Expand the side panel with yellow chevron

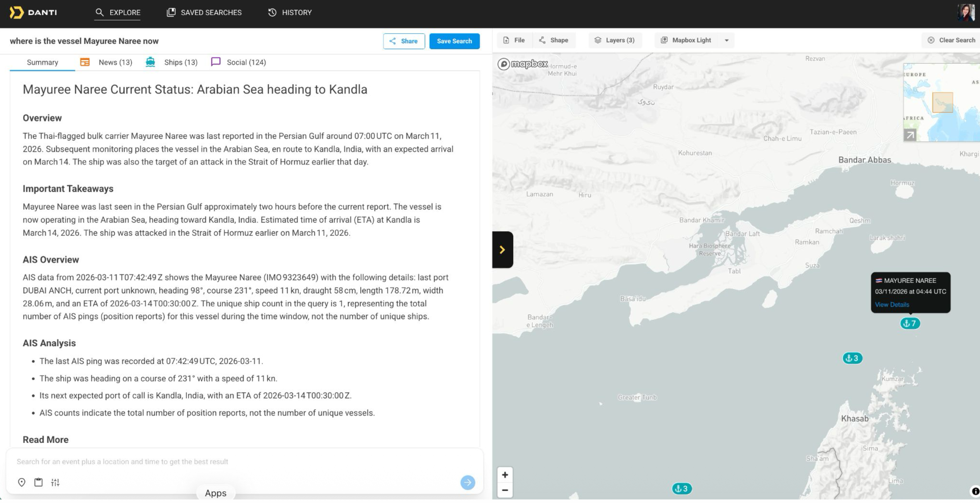coord(502,250)
